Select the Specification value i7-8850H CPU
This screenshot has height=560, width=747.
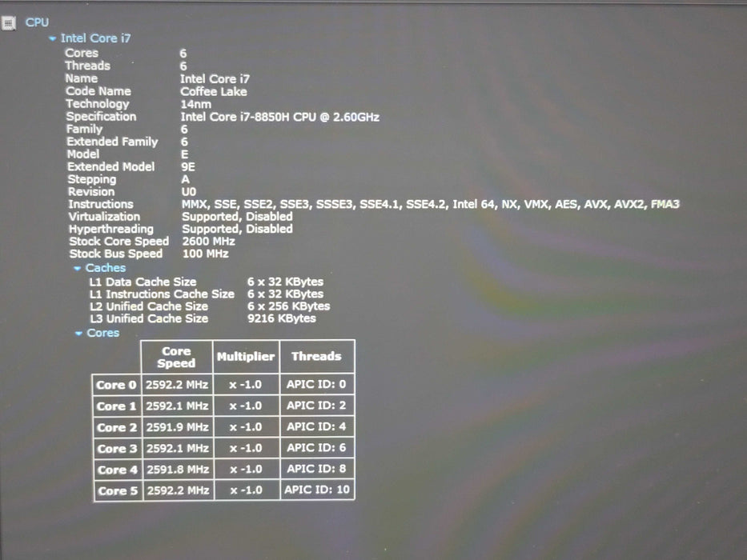point(280,117)
